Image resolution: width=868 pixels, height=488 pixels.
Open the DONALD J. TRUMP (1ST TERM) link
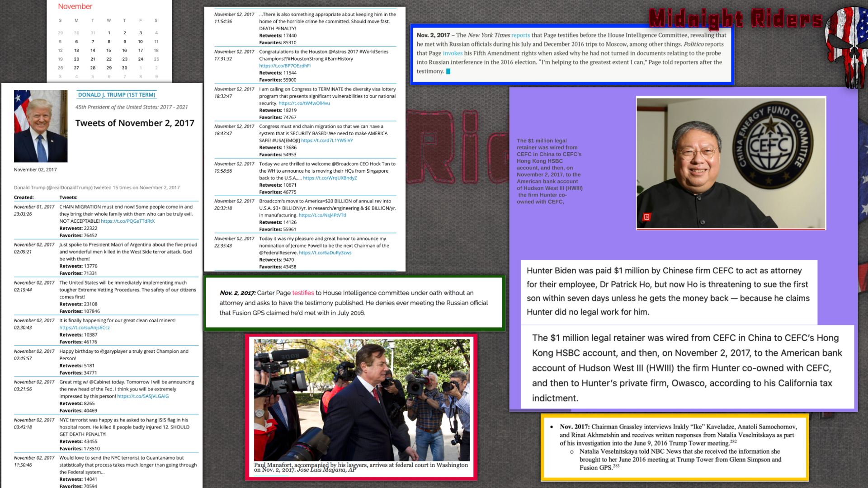click(117, 95)
